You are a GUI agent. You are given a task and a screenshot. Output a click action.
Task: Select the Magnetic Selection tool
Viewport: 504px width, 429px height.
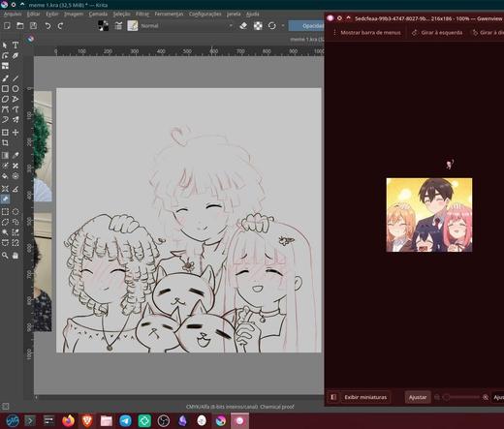click(16, 243)
